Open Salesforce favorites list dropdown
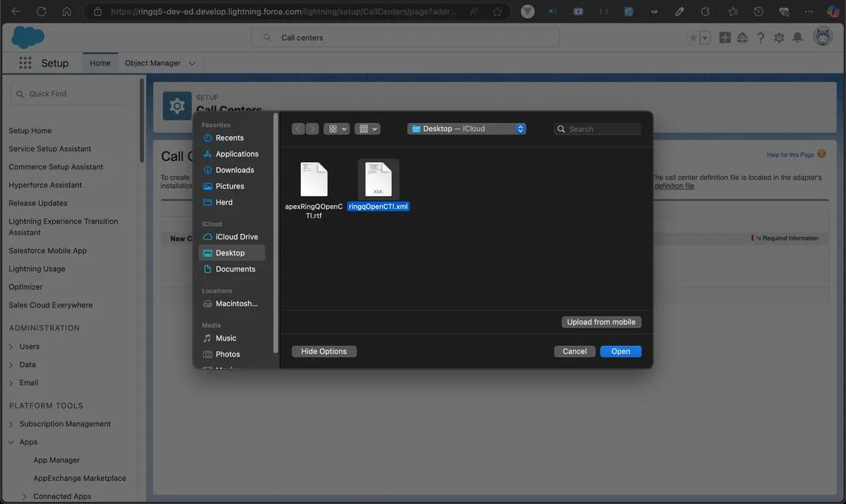 (x=706, y=38)
